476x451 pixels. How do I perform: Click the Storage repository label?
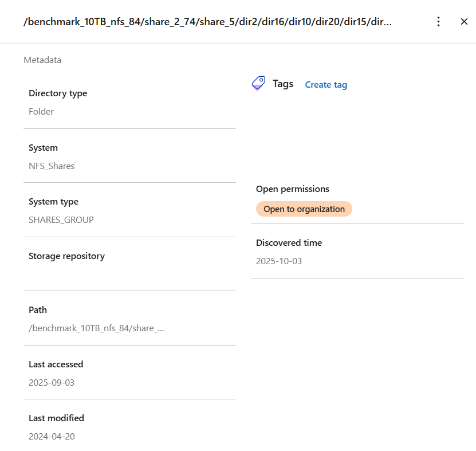[x=66, y=256]
